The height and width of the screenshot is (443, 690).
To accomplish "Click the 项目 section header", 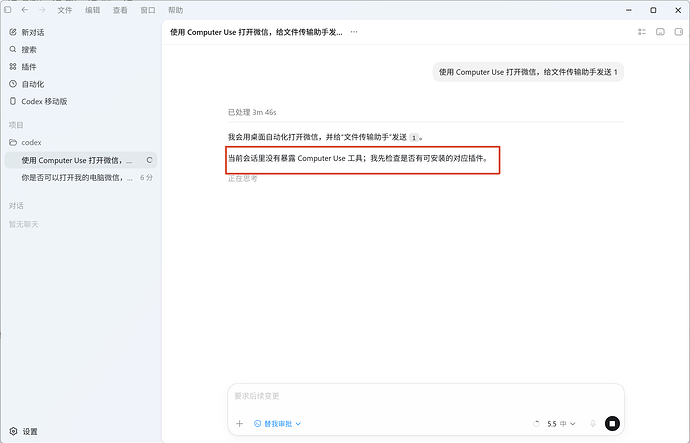I will (x=16, y=125).
